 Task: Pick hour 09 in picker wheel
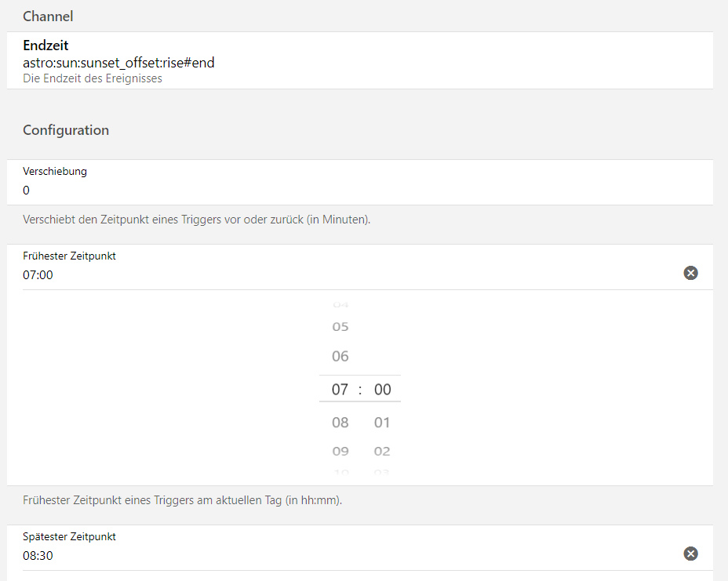340,451
